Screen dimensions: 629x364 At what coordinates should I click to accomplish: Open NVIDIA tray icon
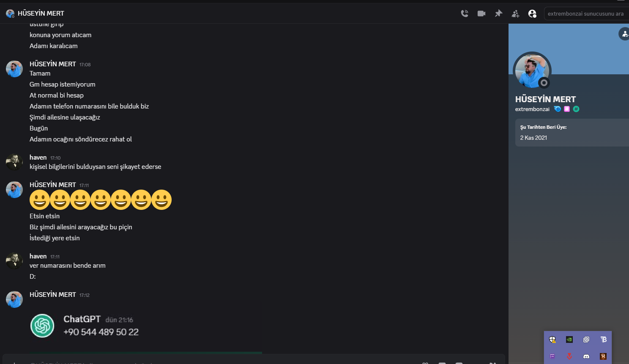[569, 340]
